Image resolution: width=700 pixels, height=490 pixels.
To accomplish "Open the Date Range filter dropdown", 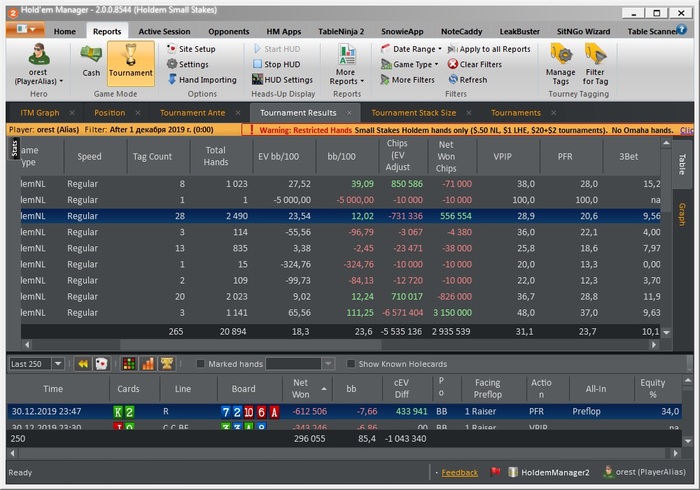I will (411, 49).
